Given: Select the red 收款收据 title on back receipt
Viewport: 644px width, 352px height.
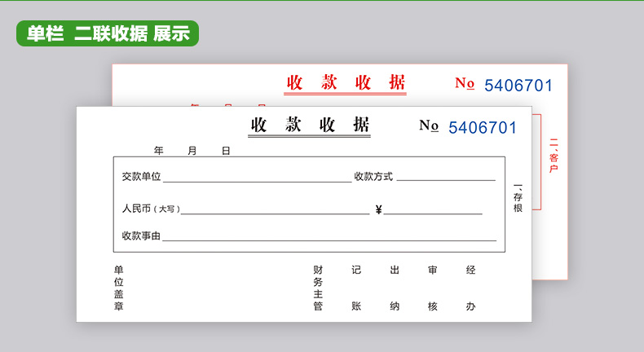Looking at the screenshot, I should [346, 83].
